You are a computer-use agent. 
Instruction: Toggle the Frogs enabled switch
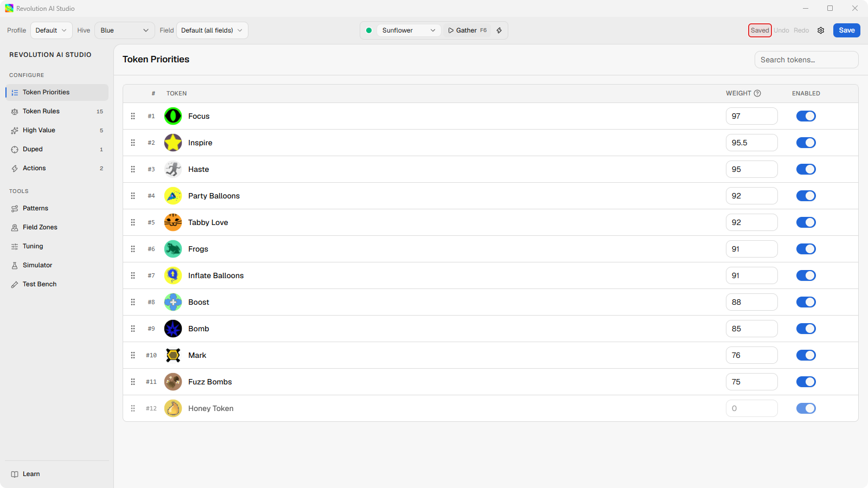[x=806, y=249]
